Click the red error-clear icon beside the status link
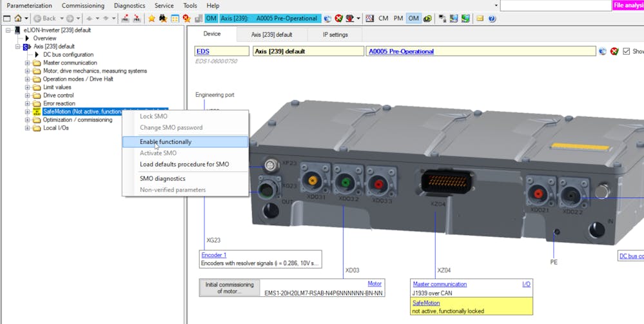The height and width of the screenshot is (324, 644). click(x=614, y=52)
